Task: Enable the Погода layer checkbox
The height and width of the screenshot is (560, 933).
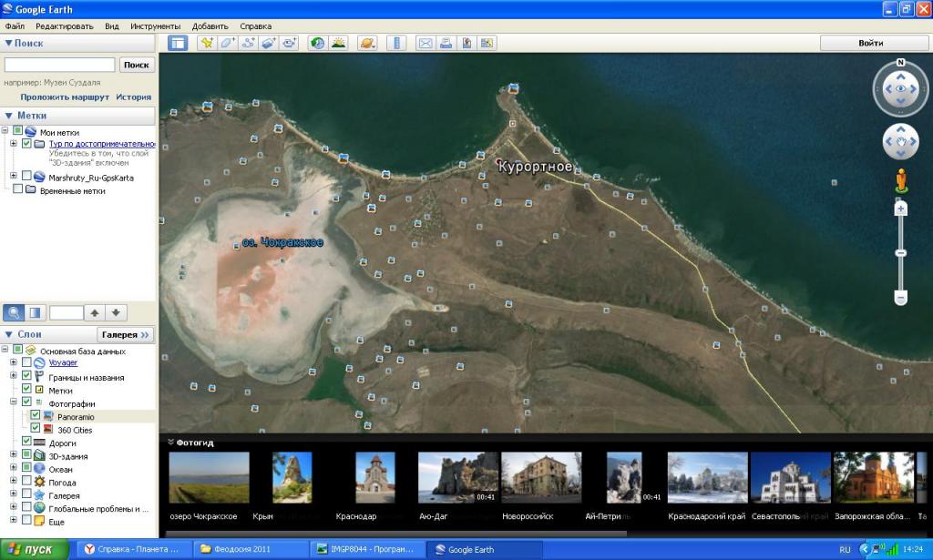Action: coord(26,482)
